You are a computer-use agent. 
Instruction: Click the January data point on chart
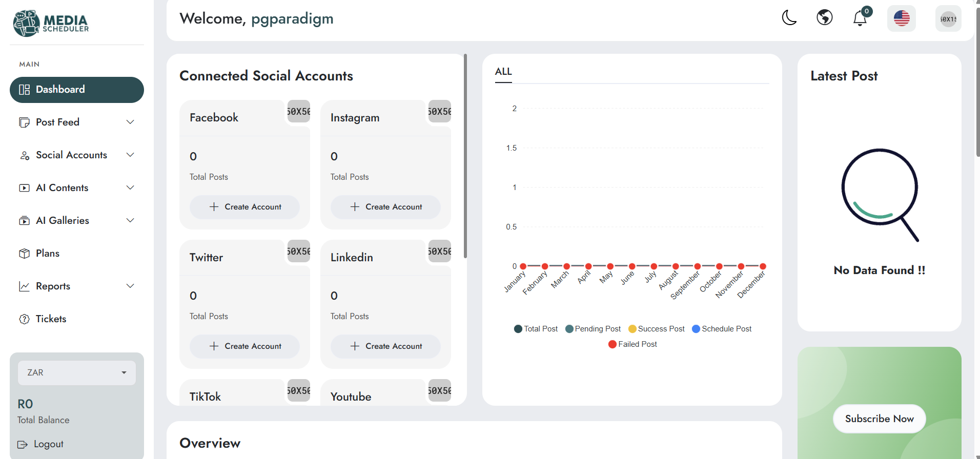523,266
